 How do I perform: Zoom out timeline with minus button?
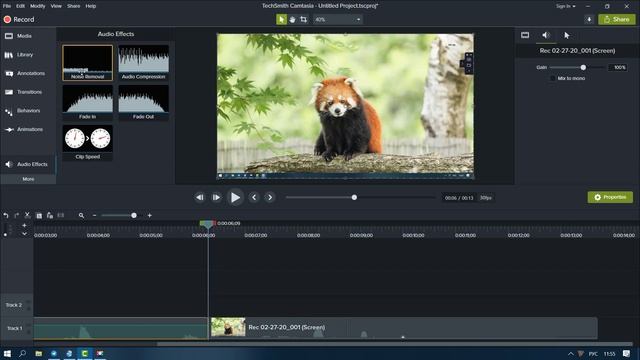tap(94, 216)
